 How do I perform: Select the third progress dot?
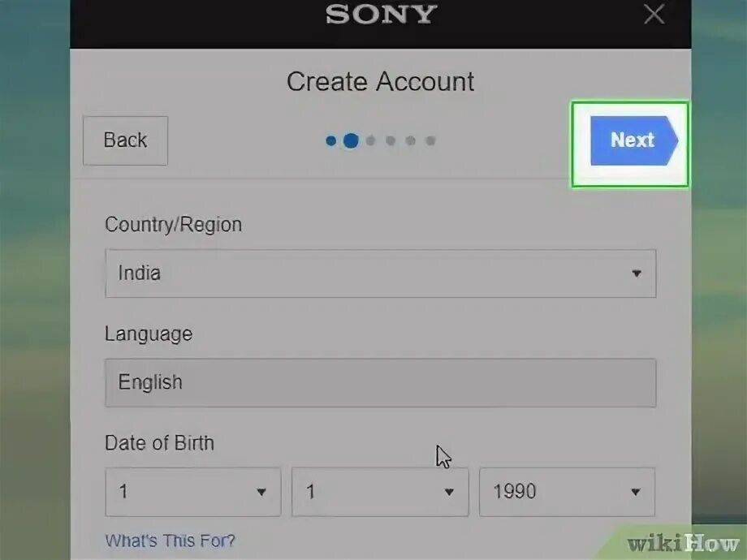[370, 141]
